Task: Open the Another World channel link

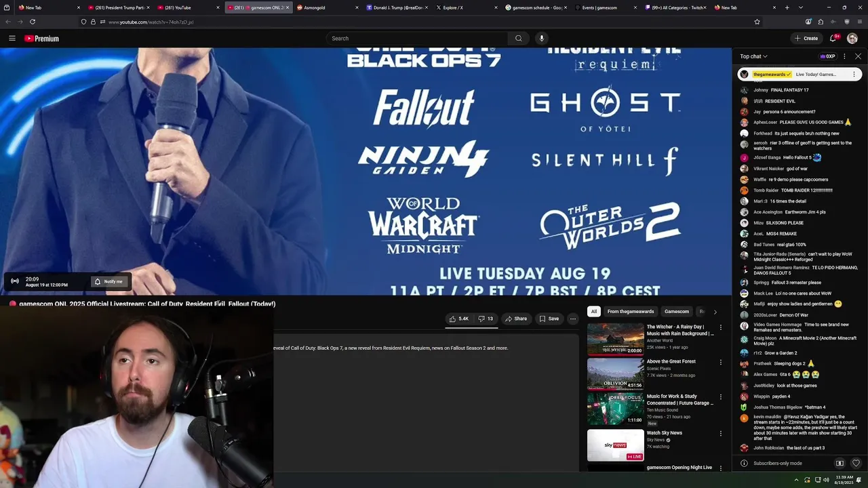Action: tap(660, 340)
